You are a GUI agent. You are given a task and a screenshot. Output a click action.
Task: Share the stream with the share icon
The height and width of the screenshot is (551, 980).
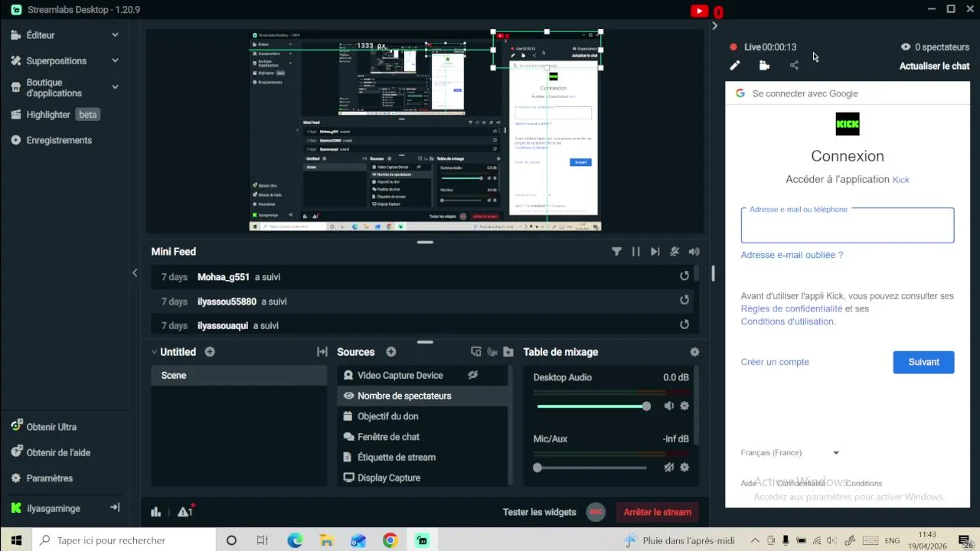point(794,66)
